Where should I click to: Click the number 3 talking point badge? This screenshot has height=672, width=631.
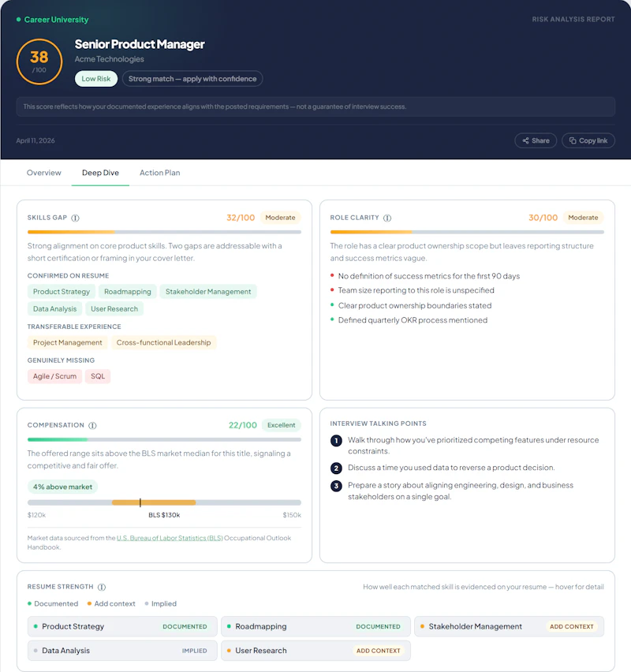tap(336, 486)
